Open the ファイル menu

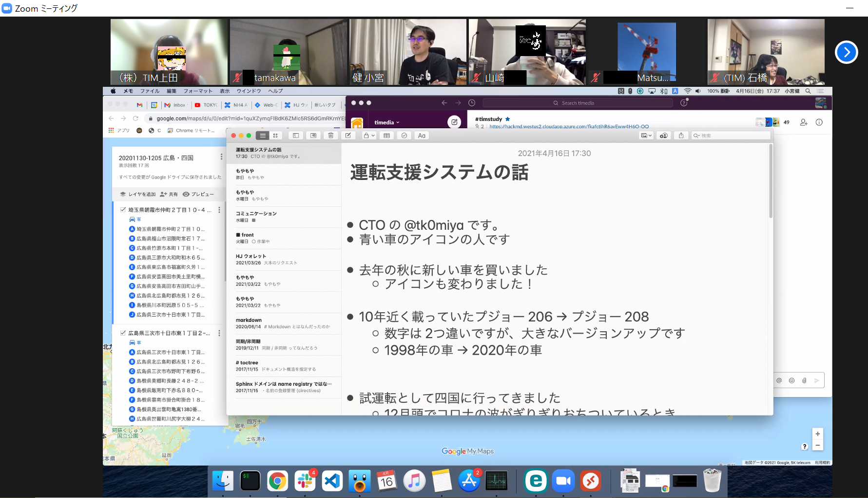[x=150, y=91]
